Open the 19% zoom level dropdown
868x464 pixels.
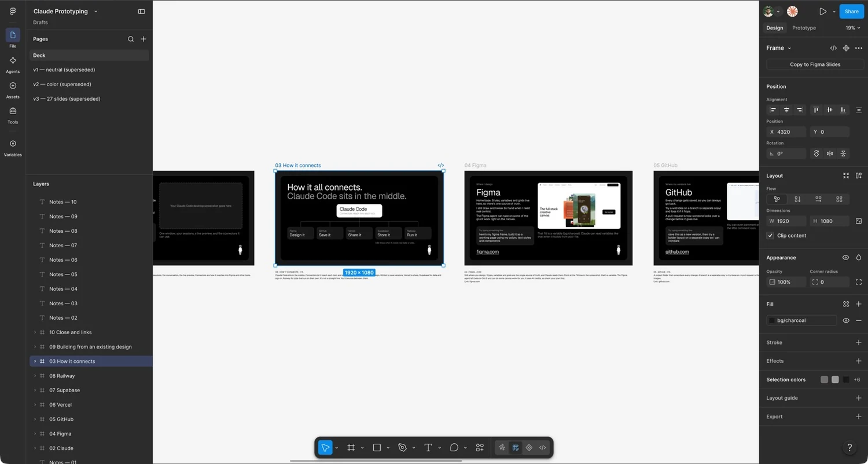click(853, 28)
